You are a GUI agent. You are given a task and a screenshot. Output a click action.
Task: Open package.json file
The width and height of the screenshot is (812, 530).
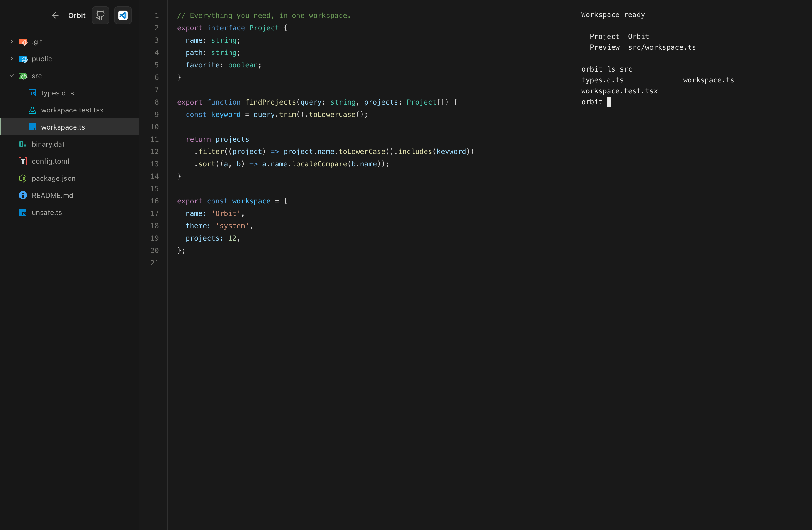[x=70, y=178]
